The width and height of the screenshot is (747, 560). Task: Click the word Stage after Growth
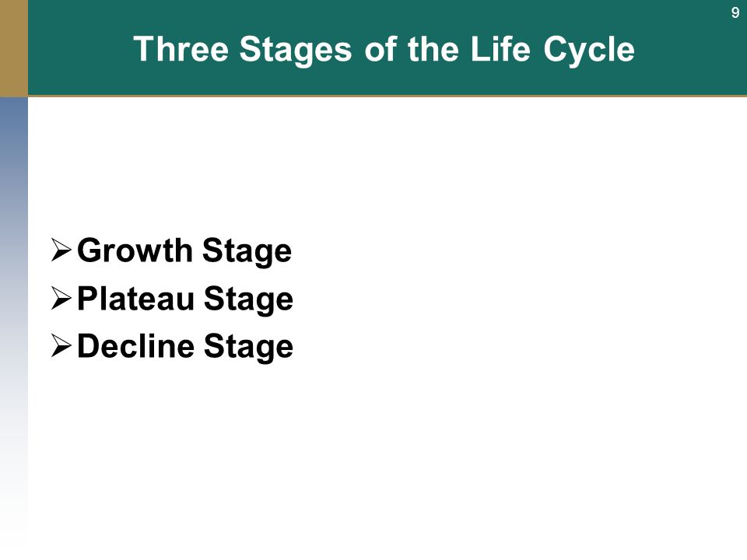point(247,252)
